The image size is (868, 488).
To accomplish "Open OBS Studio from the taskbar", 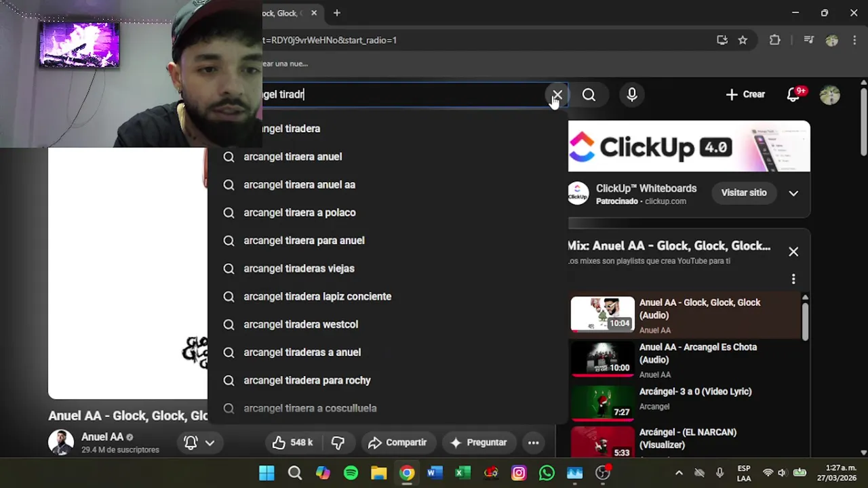I will pyautogui.click(x=603, y=473).
